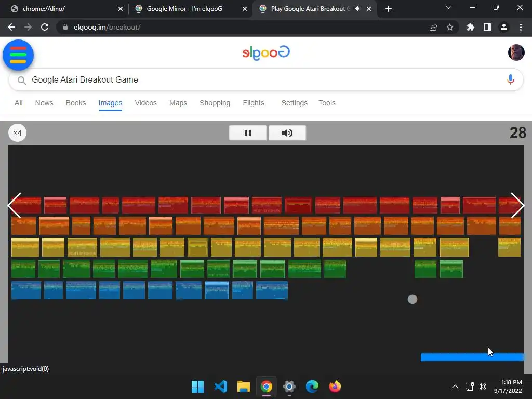Pause the Breakout game
This screenshot has width=532, height=399.
tap(248, 132)
